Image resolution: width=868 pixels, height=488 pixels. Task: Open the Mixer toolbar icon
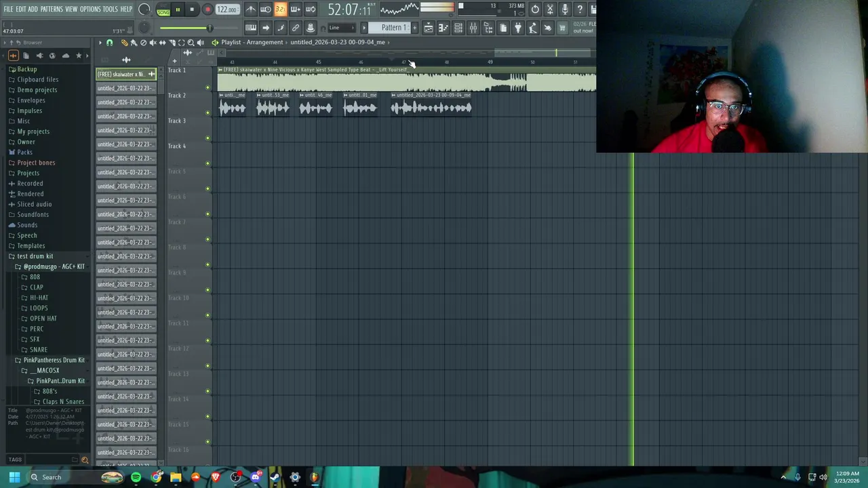(473, 28)
